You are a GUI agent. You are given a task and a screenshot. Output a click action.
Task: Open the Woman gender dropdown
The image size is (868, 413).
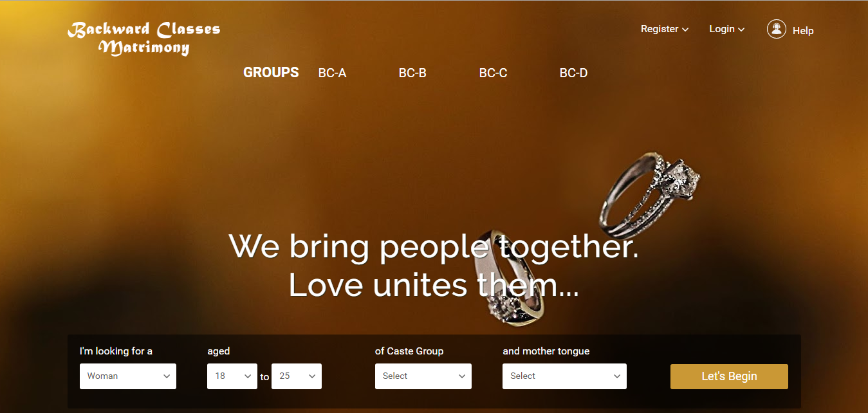[x=128, y=376]
